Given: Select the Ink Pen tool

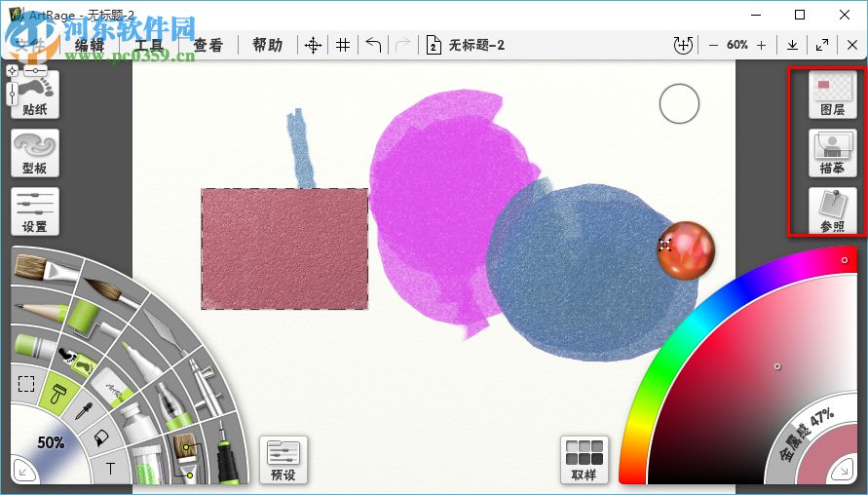Looking at the screenshot, I should point(227,454).
